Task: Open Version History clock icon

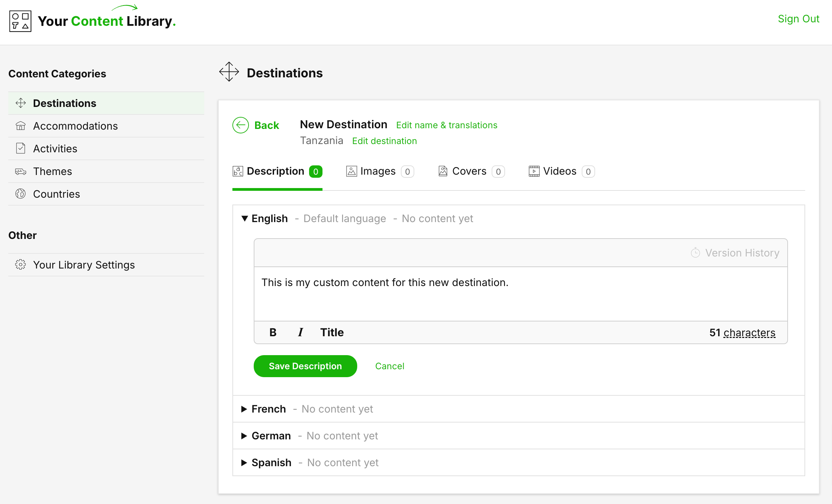Action: (x=695, y=253)
